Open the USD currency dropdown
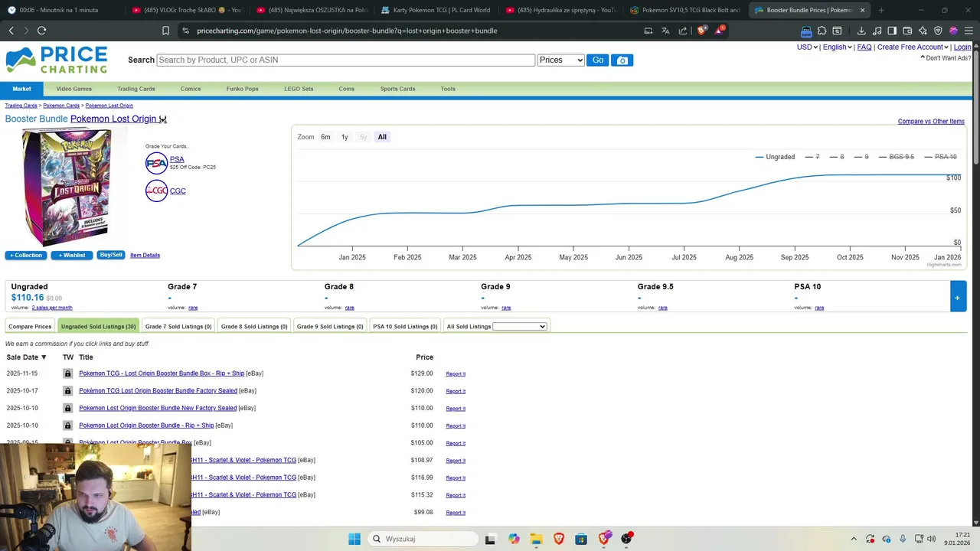Viewport: 980px width, 551px height. [807, 47]
